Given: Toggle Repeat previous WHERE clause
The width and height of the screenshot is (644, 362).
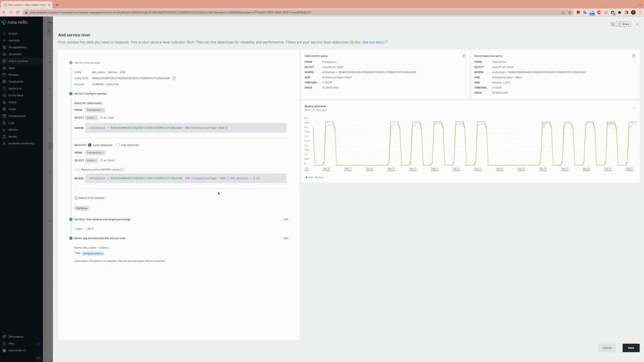Looking at the screenshot, I should tap(77, 169).
